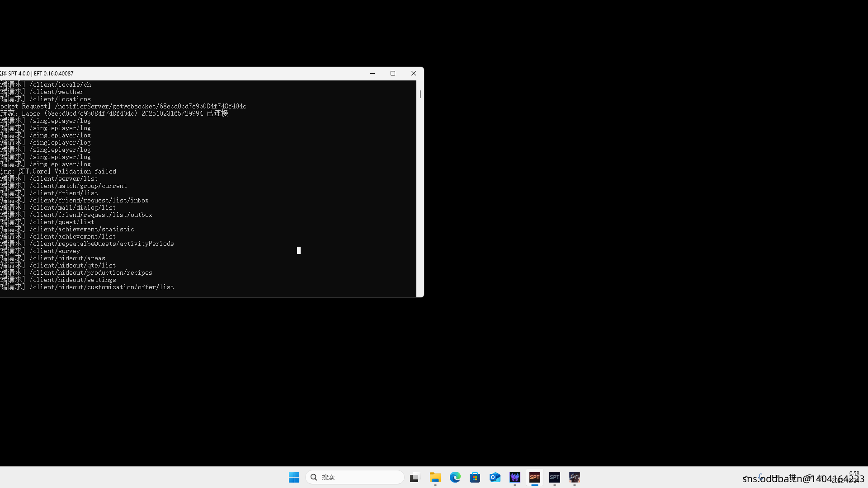Close the SPT 4.0.0 console window
The width and height of the screenshot is (868, 488).
413,73
